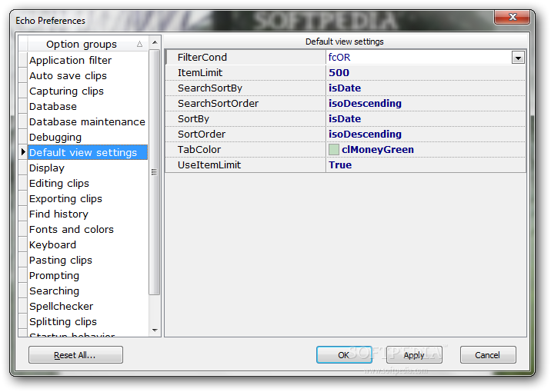Select the UseItemLimit property name

click(x=209, y=165)
